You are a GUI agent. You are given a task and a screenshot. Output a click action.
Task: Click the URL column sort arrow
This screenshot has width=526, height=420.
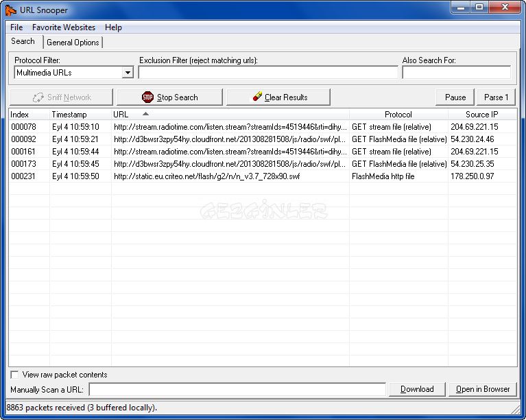click(x=145, y=114)
